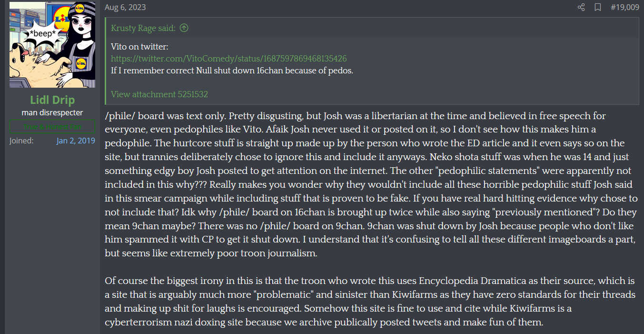Click the Jan 2, 2019 join date
Viewport: 644px width, 334px height.
click(x=76, y=141)
